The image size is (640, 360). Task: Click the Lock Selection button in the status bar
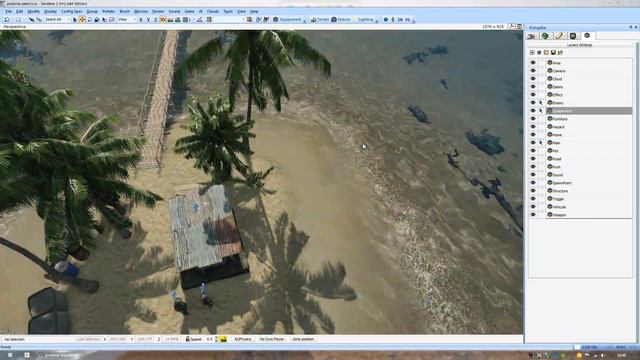tap(88, 339)
